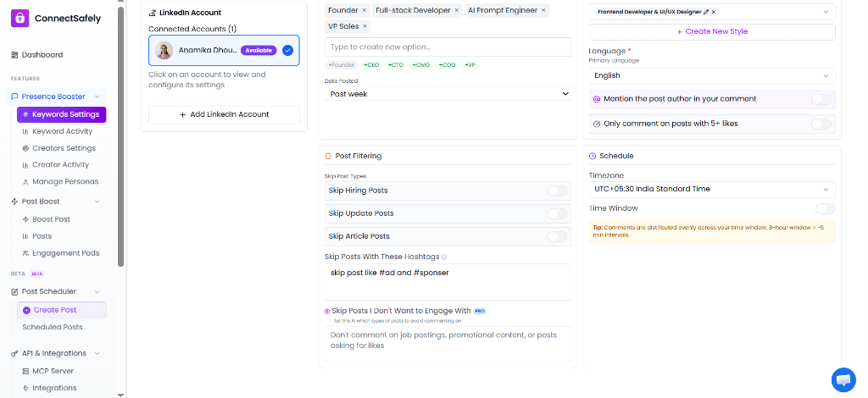Click the MCP Server icon

pyautogui.click(x=25, y=371)
